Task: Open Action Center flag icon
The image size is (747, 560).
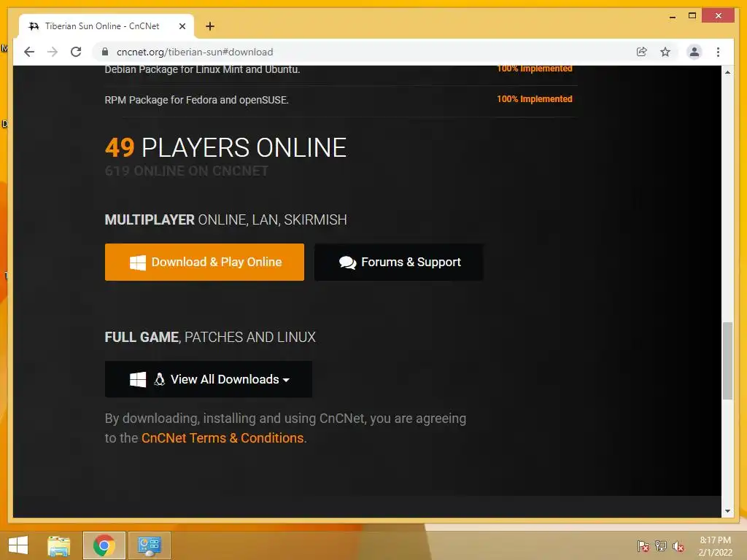Action: 643,546
